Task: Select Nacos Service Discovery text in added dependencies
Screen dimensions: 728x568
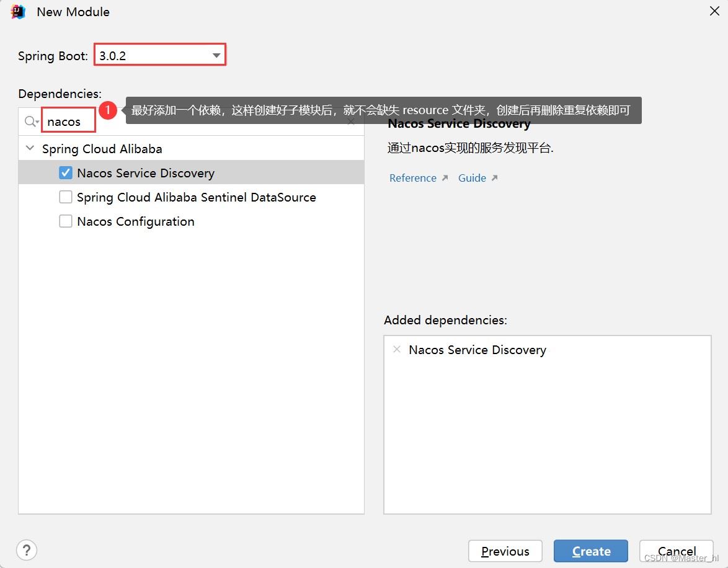Action: click(x=477, y=350)
